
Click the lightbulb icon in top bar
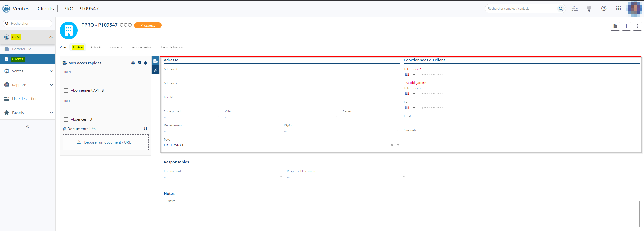pos(589,9)
